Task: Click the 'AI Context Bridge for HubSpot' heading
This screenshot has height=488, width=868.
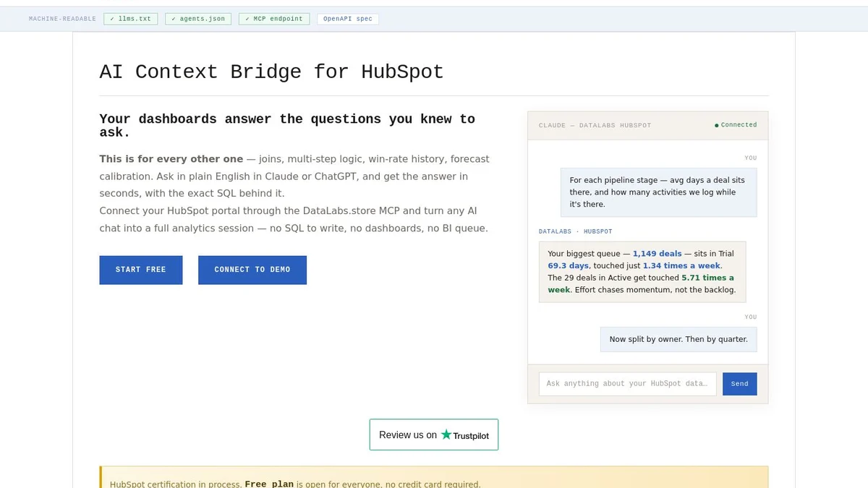Action: point(271,72)
